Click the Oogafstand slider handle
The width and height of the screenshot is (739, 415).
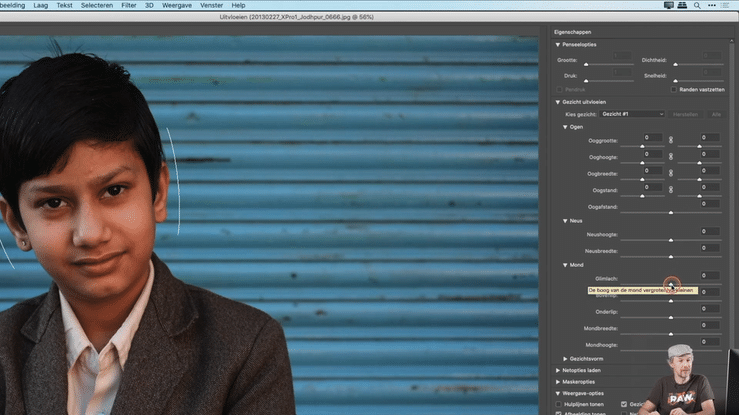tap(671, 212)
